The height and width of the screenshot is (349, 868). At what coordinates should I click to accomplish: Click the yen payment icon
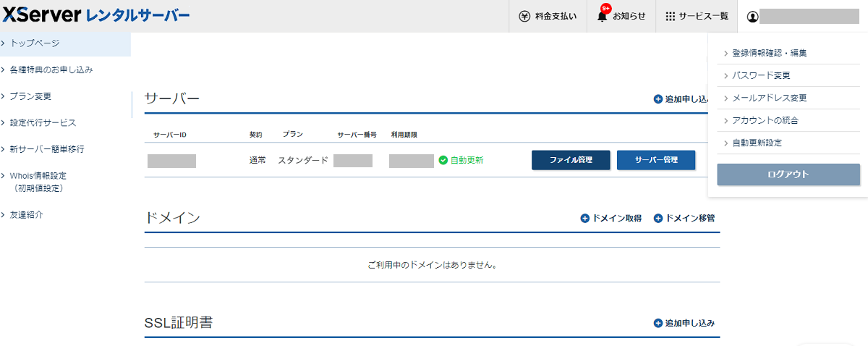[525, 16]
